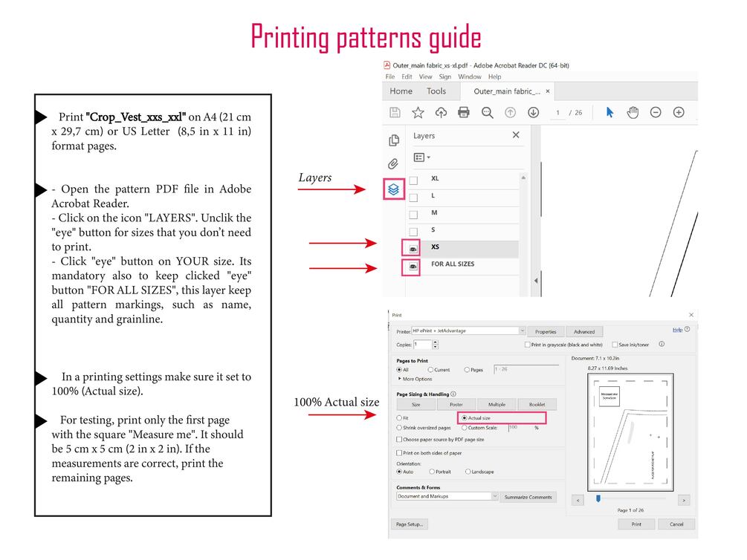Select Shrink oversized pages option
Image resolution: width=747 pixels, height=560 pixels.
click(399, 428)
